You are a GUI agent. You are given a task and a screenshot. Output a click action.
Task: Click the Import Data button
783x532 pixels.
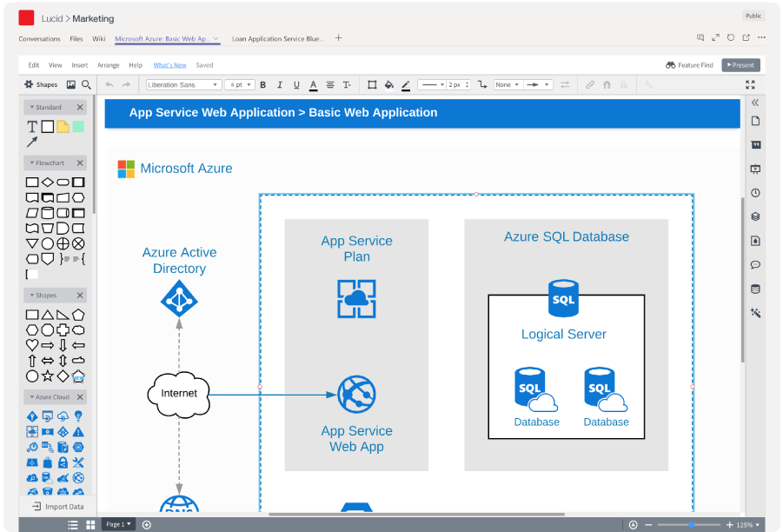pos(56,507)
